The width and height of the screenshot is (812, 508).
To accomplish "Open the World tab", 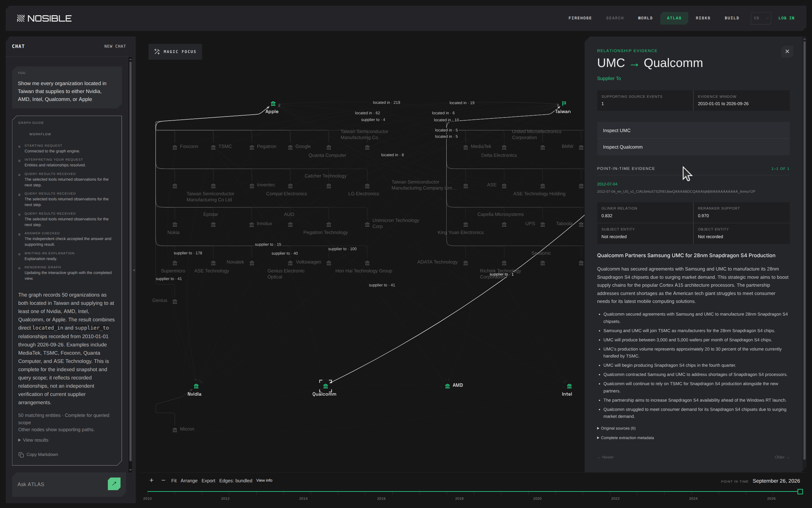I will coord(645,18).
